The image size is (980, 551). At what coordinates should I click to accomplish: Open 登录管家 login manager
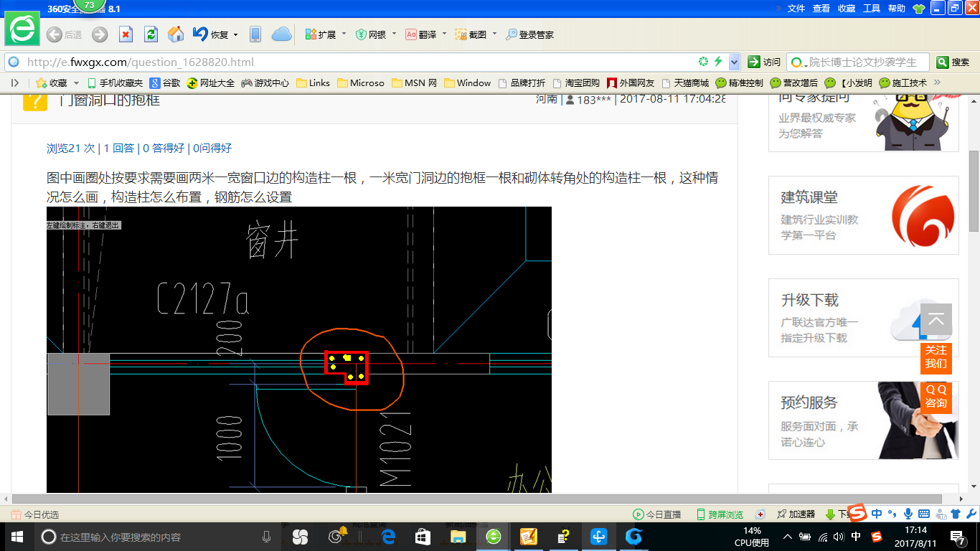(529, 34)
